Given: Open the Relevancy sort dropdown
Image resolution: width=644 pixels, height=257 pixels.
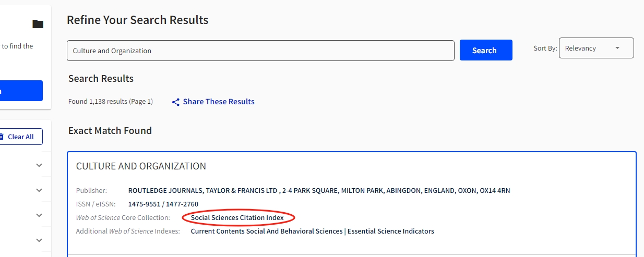Looking at the screenshot, I should [x=596, y=48].
